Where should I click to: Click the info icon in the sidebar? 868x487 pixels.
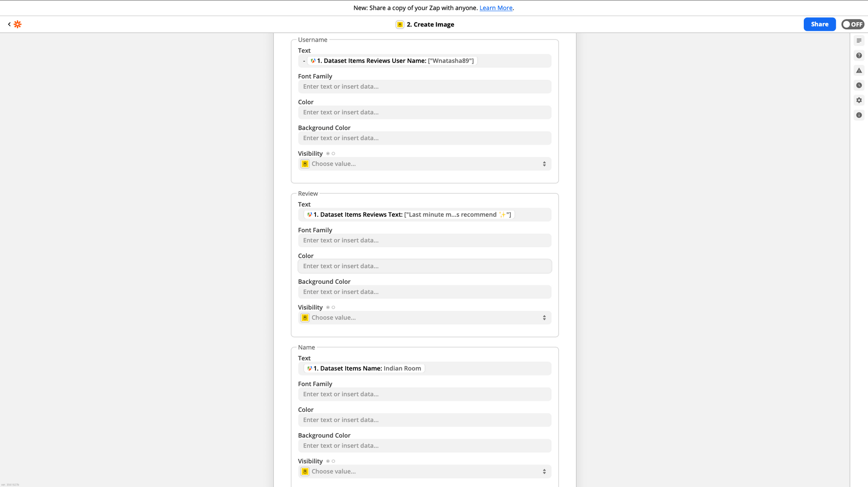click(x=859, y=115)
